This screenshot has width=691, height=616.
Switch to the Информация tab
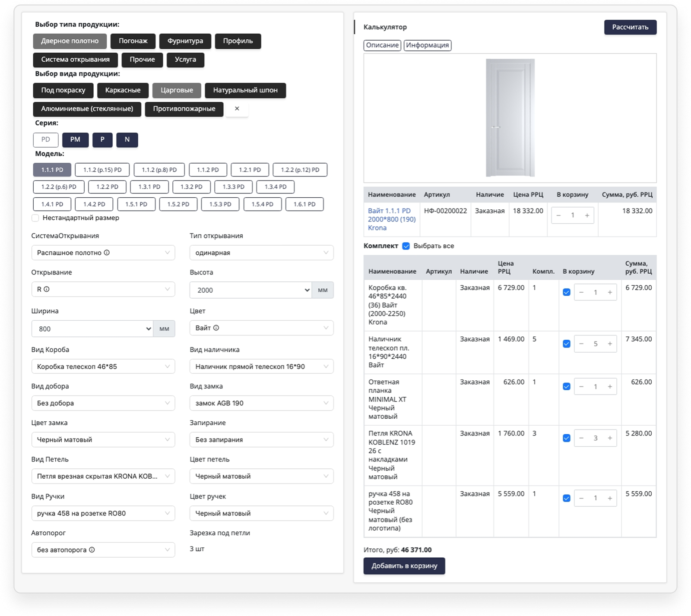(x=427, y=45)
